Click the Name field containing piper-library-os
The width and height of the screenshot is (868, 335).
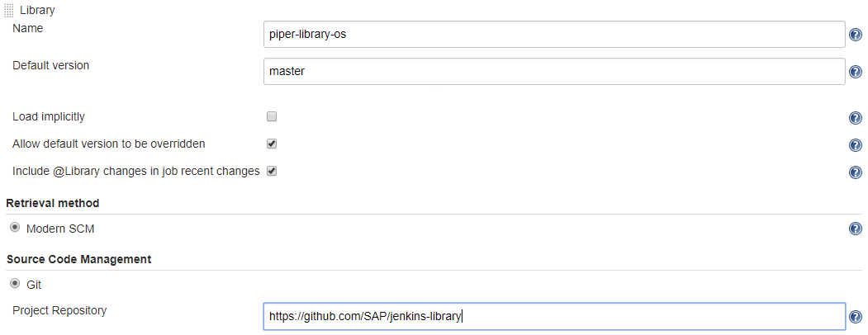coord(553,35)
